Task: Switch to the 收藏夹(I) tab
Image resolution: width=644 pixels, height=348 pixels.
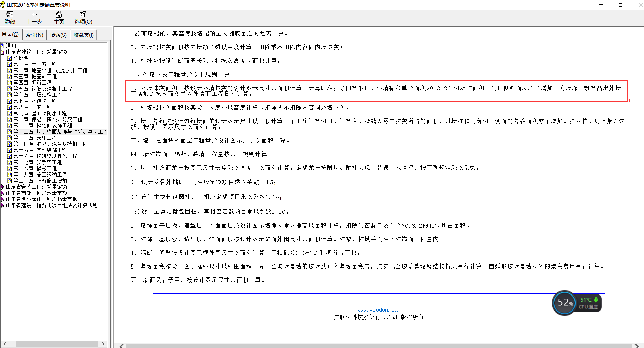Action: pos(83,35)
